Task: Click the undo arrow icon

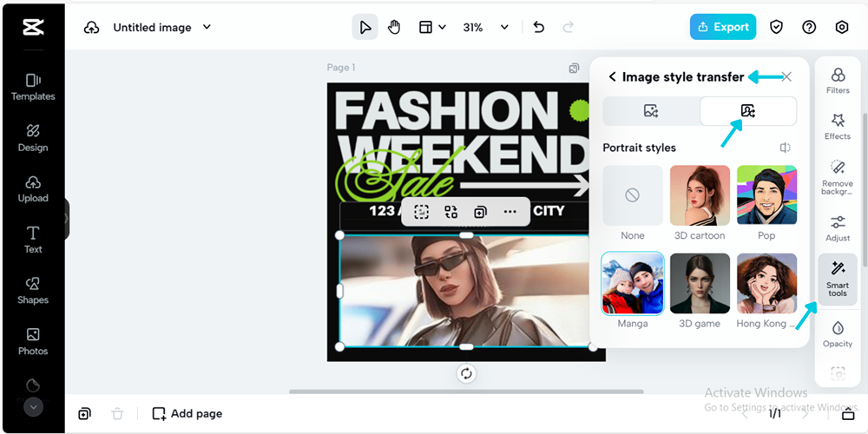Action: tap(538, 27)
